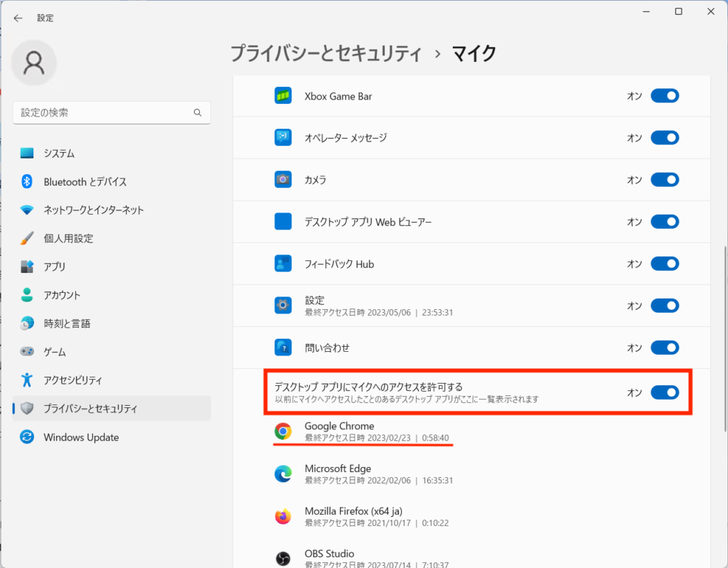The width and height of the screenshot is (728, 568).
Task: Click the フィードバック Hub icon
Action: click(283, 264)
